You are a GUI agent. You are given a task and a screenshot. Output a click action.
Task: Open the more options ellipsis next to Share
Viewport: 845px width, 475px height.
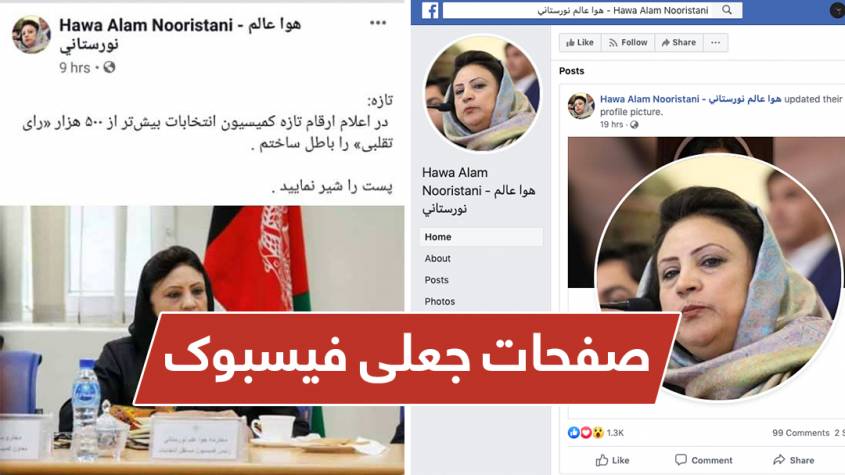pyautogui.click(x=716, y=43)
